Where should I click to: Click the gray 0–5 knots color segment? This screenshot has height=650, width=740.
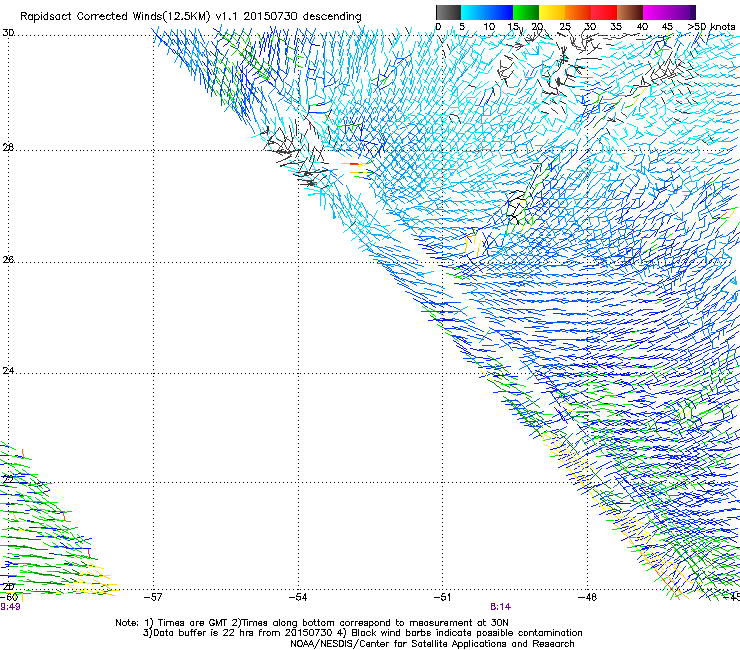(448, 12)
